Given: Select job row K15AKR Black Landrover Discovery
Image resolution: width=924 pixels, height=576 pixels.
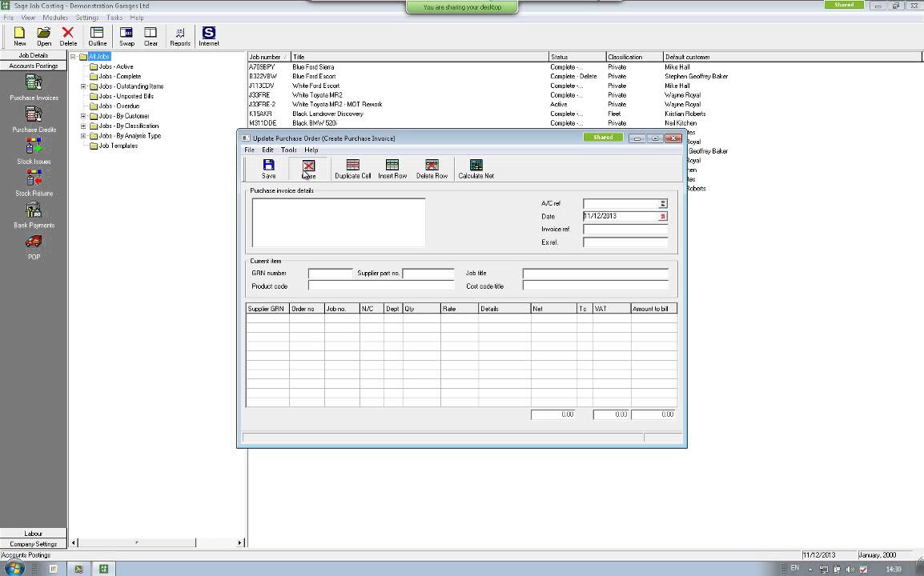Looking at the screenshot, I should 585,114.
